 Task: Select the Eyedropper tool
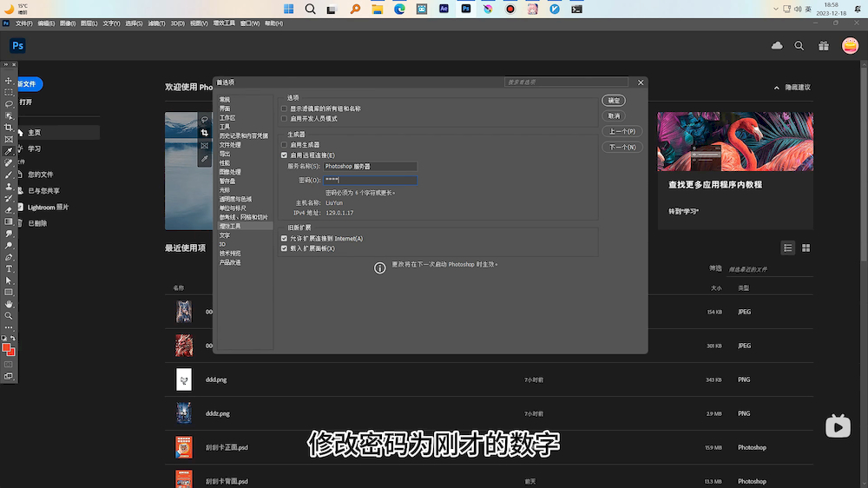pyautogui.click(x=9, y=151)
